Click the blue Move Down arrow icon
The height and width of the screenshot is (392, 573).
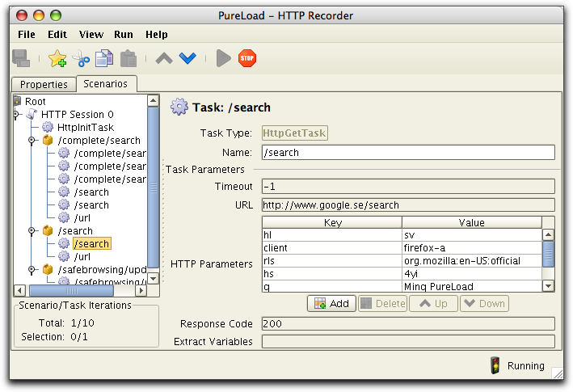tap(187, 58)
